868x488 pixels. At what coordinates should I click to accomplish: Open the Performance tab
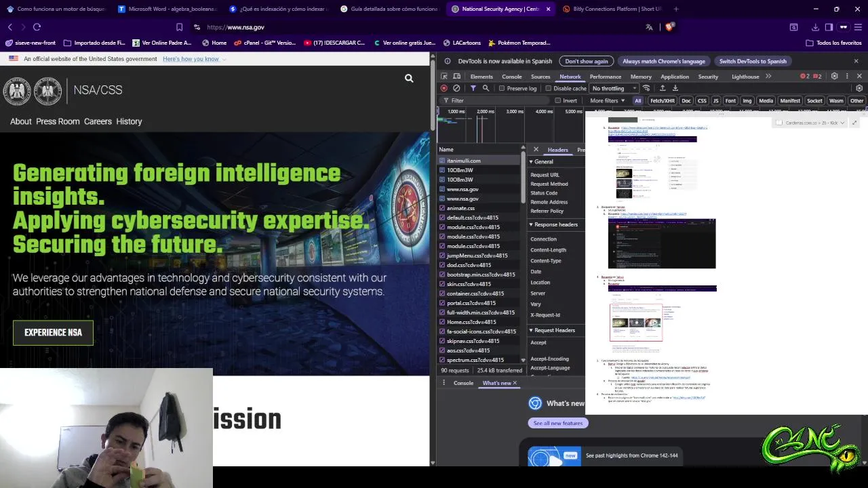point(606,77)
